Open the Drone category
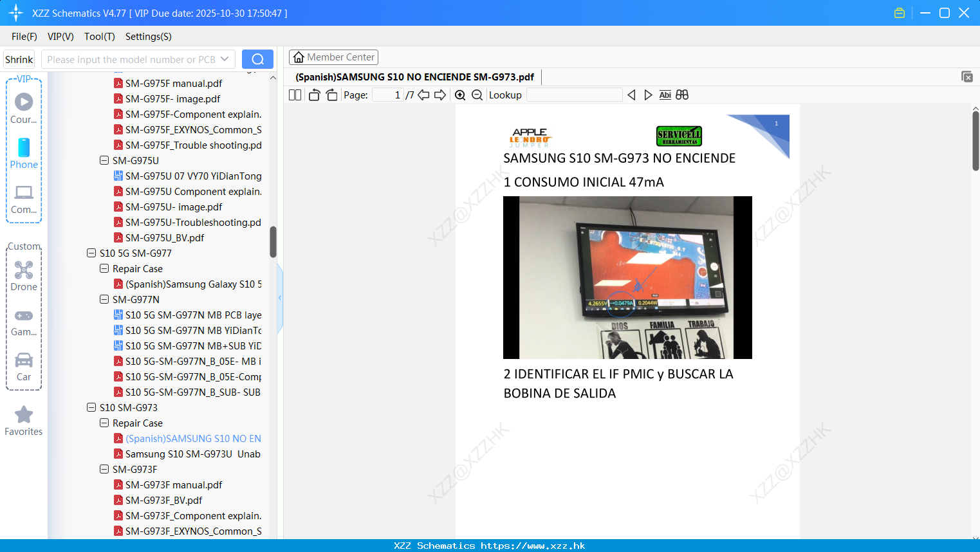The image size is (980, 552). pyautogui.click(x=24, y=276)
